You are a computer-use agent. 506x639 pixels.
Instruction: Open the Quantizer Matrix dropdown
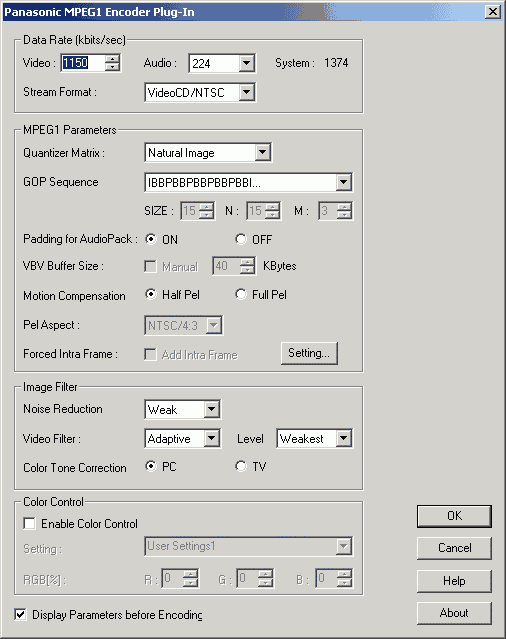[x=263, y=152]
